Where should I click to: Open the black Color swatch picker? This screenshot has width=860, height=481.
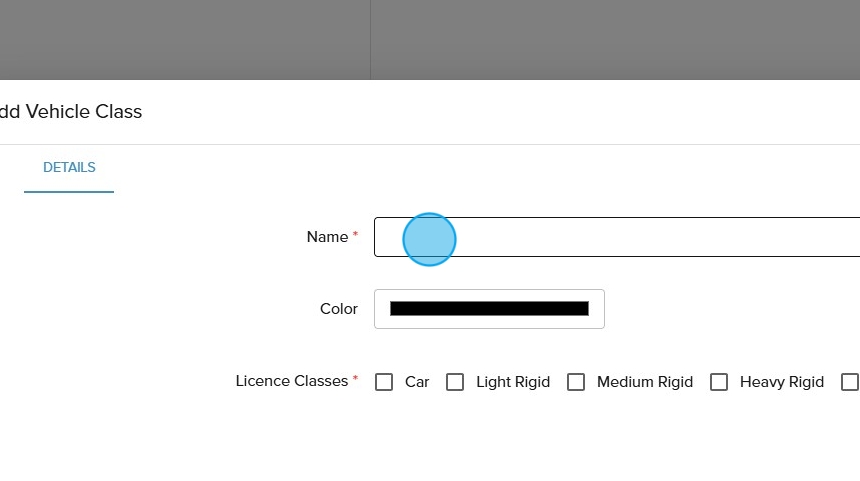click(489, 309)
